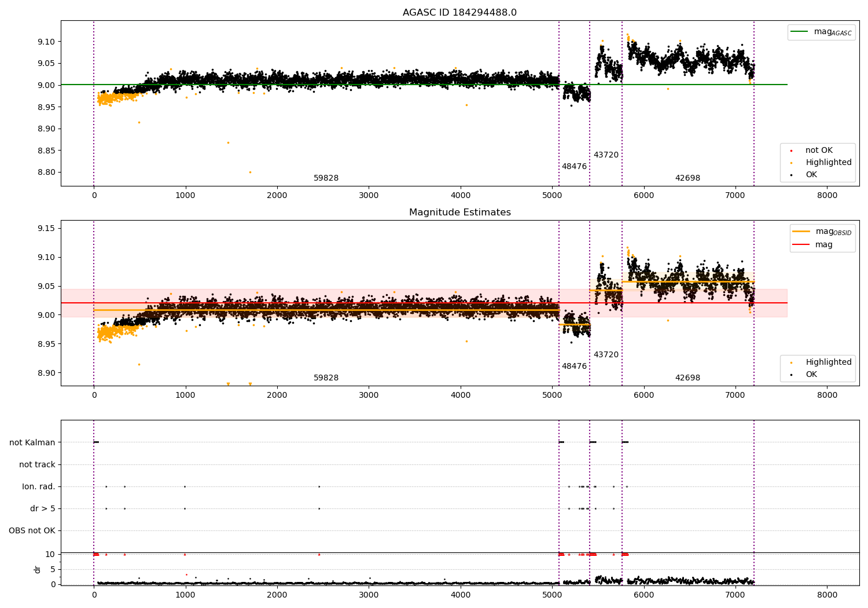Click the 3000 x-axis label in the bottom plot
The image size is (868, 608).
click(x=369, y=595)
